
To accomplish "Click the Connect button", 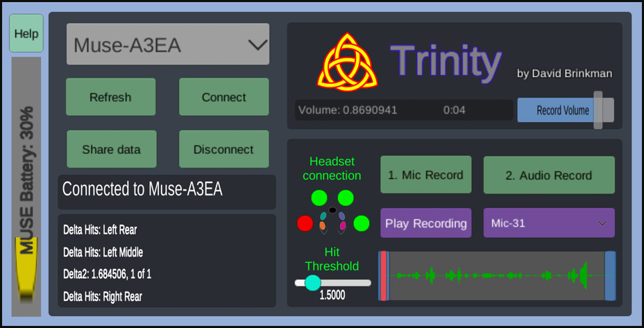I will pos(224,97).
